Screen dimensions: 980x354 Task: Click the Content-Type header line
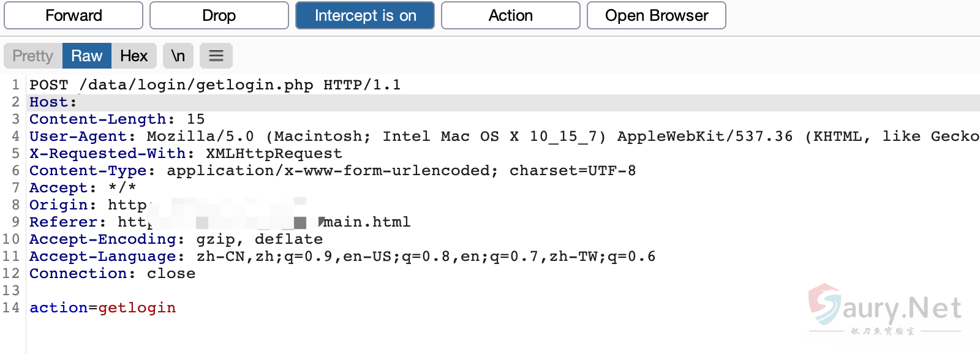332,170
